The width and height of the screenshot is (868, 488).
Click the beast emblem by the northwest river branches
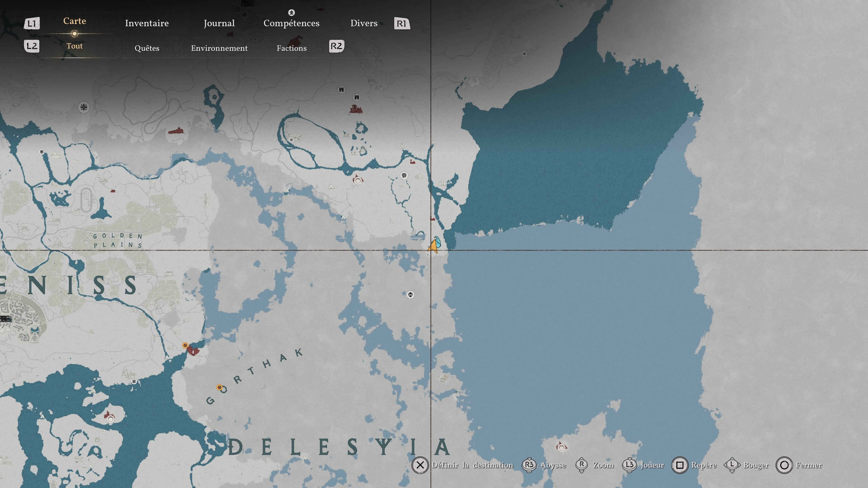42,152
